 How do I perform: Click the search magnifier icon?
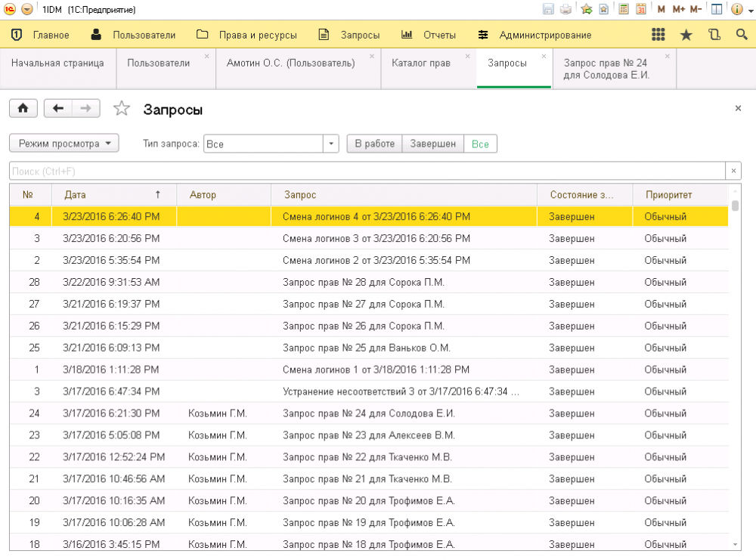pos(741,35)
